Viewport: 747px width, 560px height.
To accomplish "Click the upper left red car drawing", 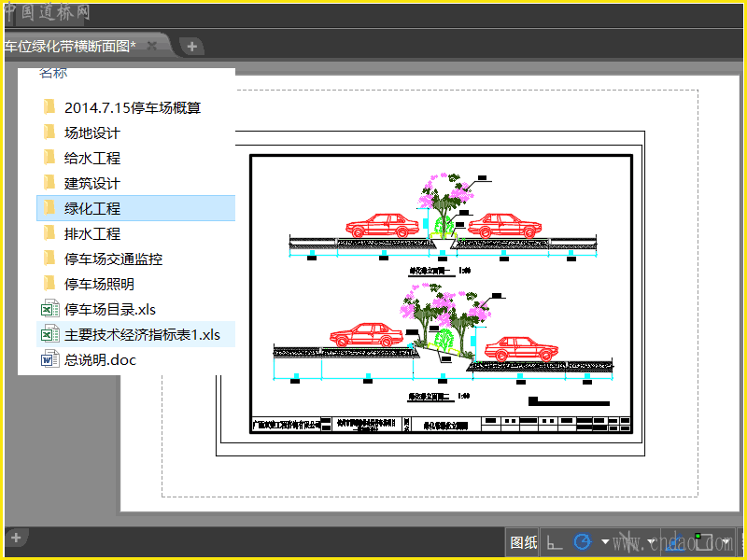I will [382, 225].
